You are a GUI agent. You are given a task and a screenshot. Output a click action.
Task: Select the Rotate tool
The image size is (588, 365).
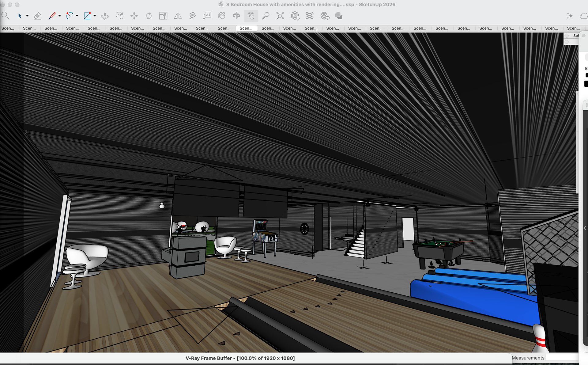click(149, 16)
